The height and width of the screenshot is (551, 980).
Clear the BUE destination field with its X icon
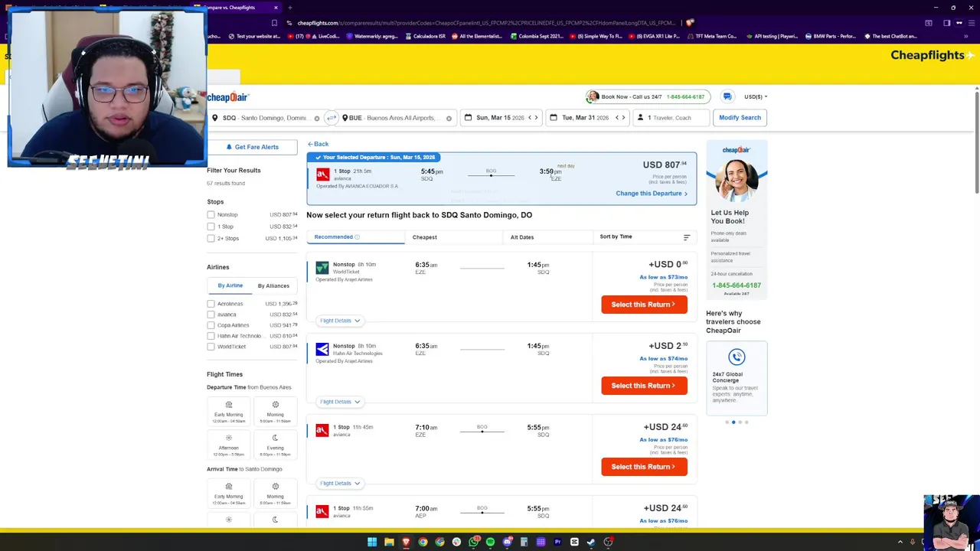pyautogui.click(x=449, y=119)
